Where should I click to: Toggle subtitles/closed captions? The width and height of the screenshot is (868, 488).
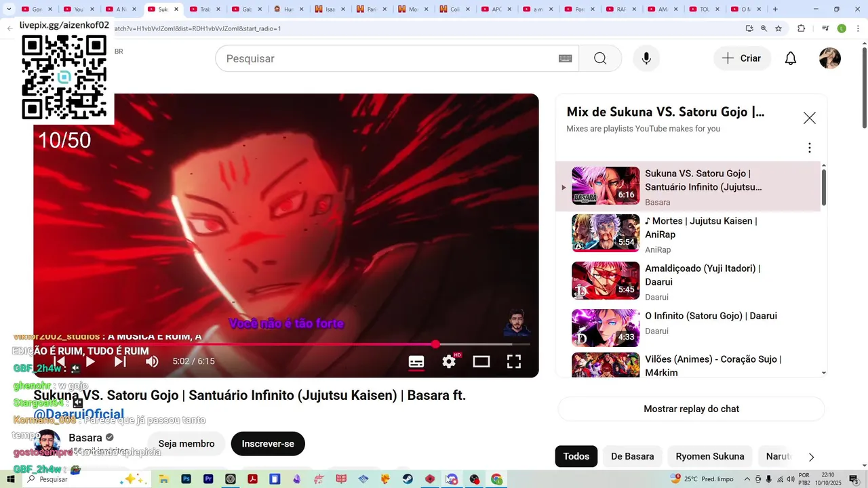click(x=416, y=361)
